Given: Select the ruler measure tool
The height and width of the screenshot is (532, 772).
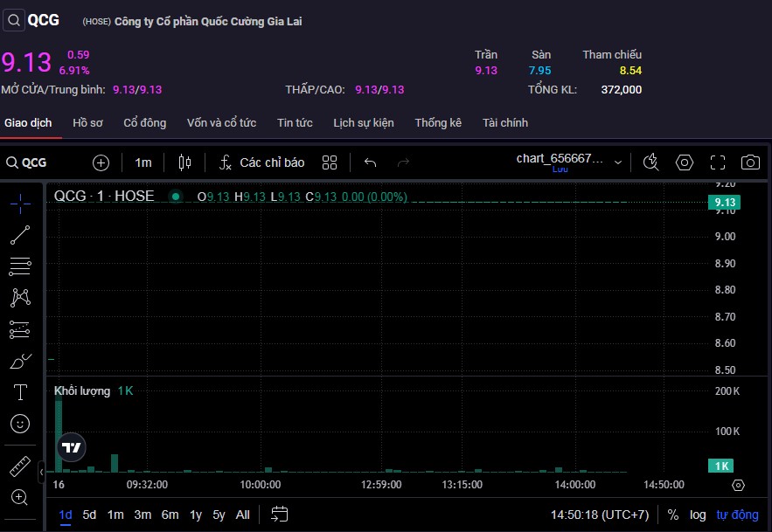Looking at the screenshot, I should click(x=20, y=466).
